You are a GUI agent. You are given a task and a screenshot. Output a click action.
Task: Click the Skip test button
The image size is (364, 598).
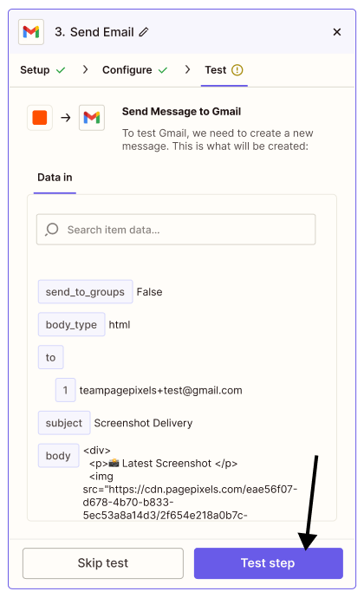pyautogui.click(x=103, y=563)
